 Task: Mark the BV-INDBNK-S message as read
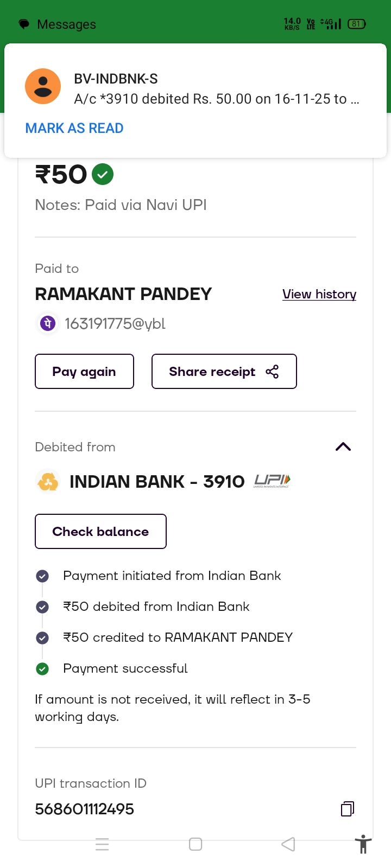pyautogui.click(x=74, y=129)
